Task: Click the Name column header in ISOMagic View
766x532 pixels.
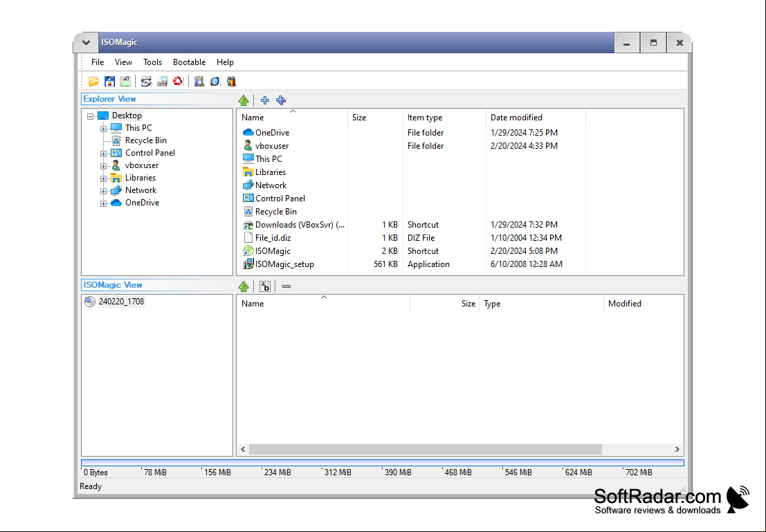Action: [x=323, y=304]
